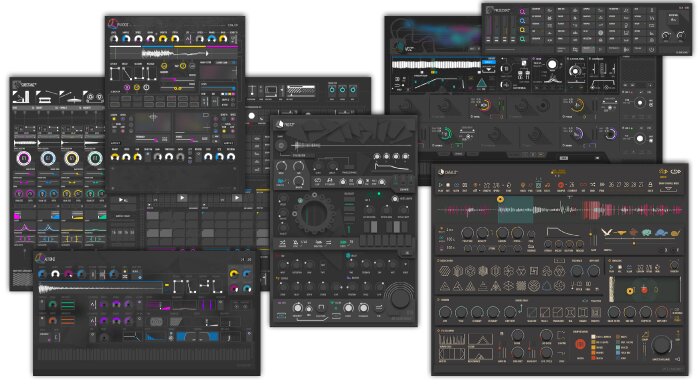This screenshot has height=387, width=700.
Task: Select the yellow snail icon
Action: point(675,233)
